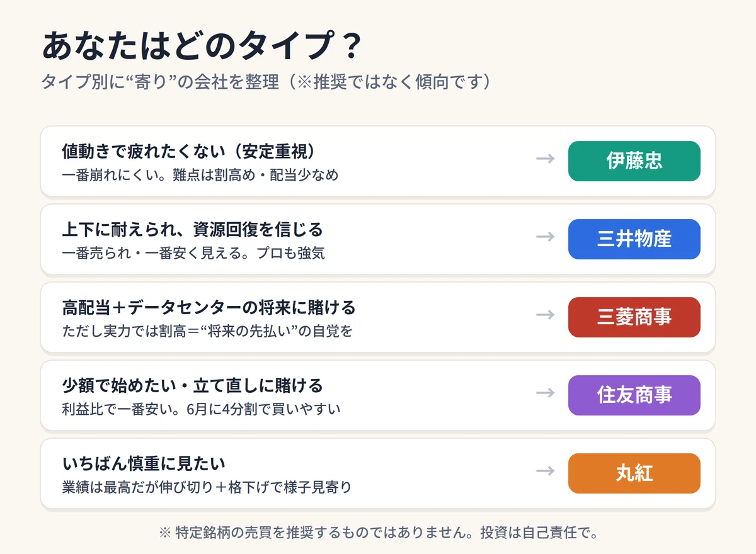Click the arrow pointing to 三菱商事

545,315
